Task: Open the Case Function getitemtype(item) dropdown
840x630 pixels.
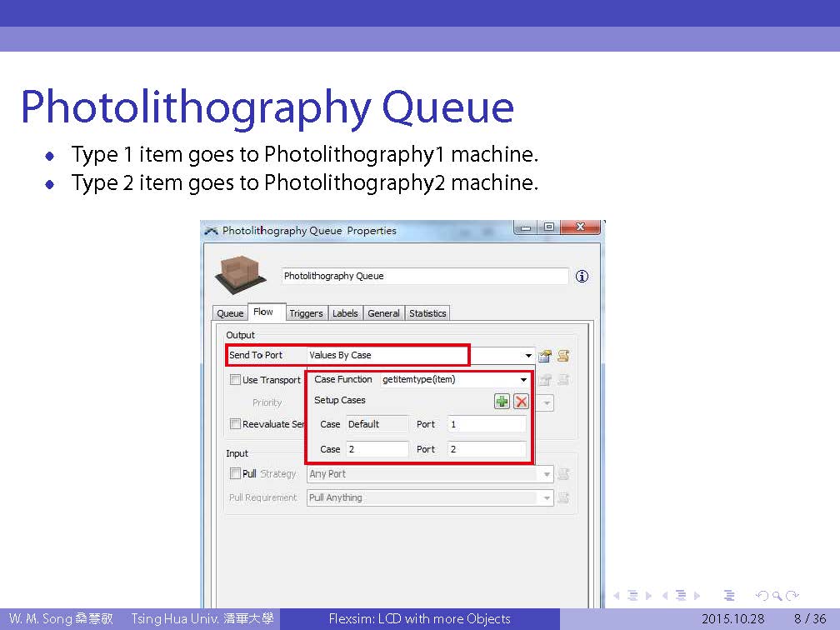Action: [x=523, y=380]
